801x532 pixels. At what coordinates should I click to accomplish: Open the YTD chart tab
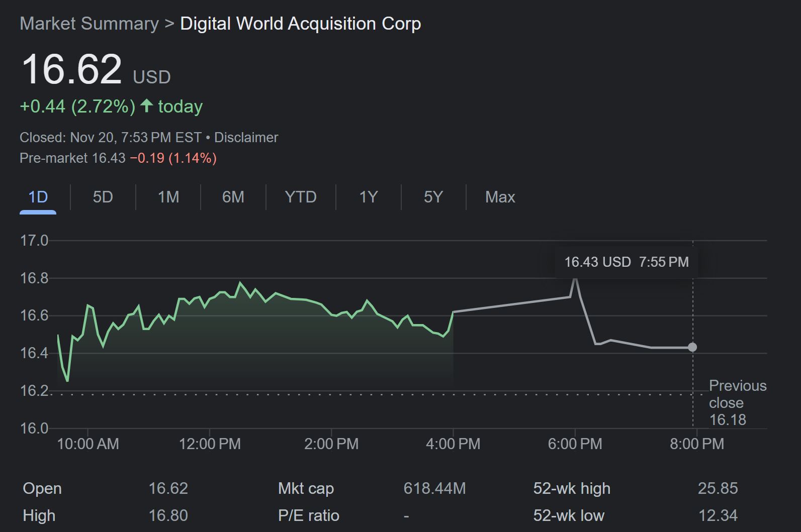pos(301,197)
